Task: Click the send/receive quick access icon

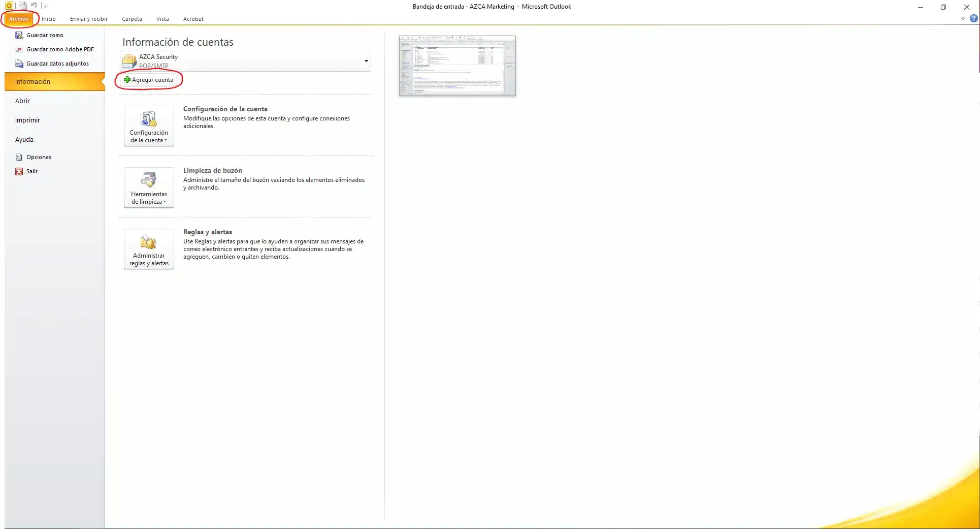Action: coord(23,6)
